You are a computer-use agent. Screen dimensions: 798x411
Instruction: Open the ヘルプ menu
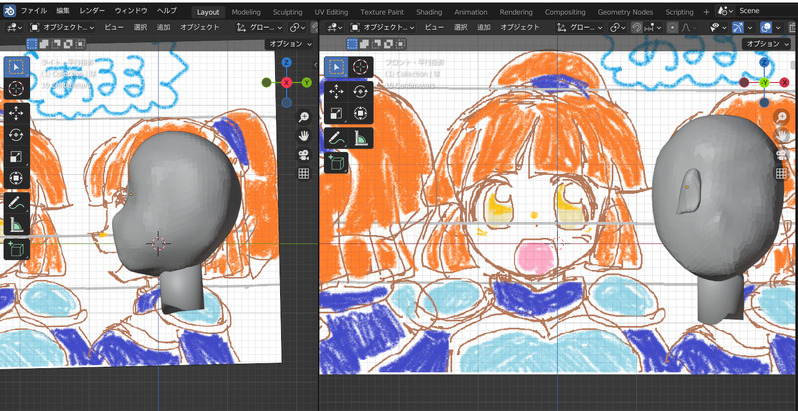tap(166, 11)
